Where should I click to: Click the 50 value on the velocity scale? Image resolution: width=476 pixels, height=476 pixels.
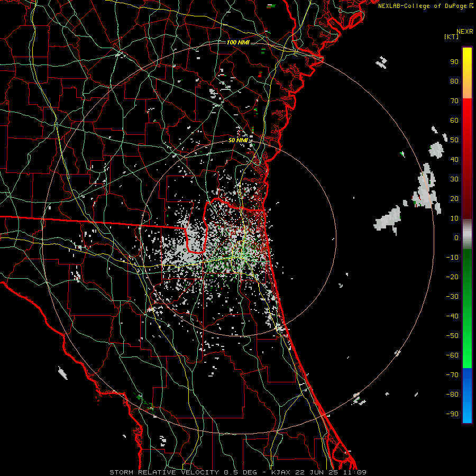[454, 140]
